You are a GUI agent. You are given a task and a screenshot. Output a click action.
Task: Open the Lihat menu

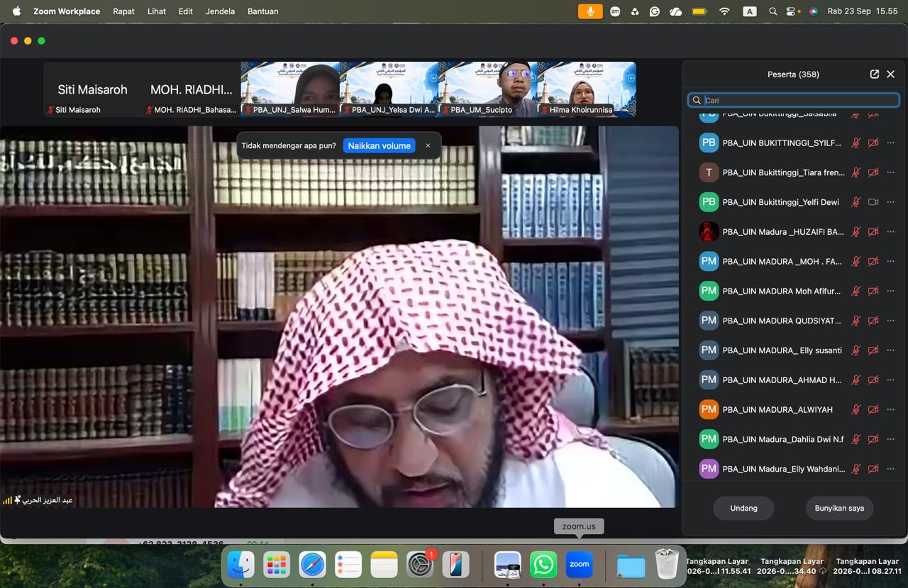pyautogui.click(x=157, y=11)
